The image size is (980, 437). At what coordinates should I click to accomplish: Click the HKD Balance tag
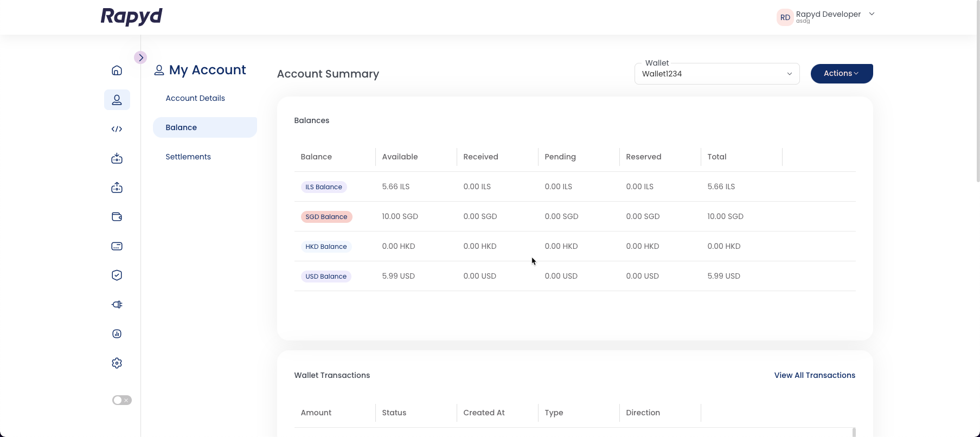[x=326, y=247]
